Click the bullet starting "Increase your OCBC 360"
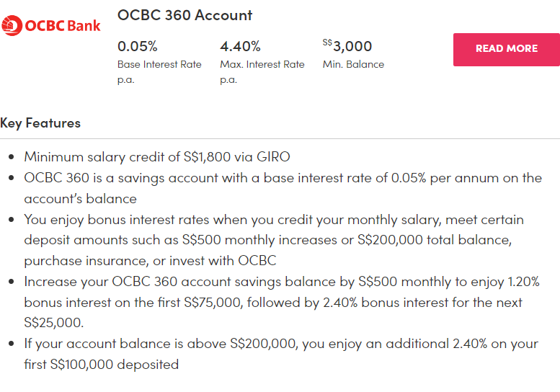Screen dimensions: 560x392 [x=281, y=302]
